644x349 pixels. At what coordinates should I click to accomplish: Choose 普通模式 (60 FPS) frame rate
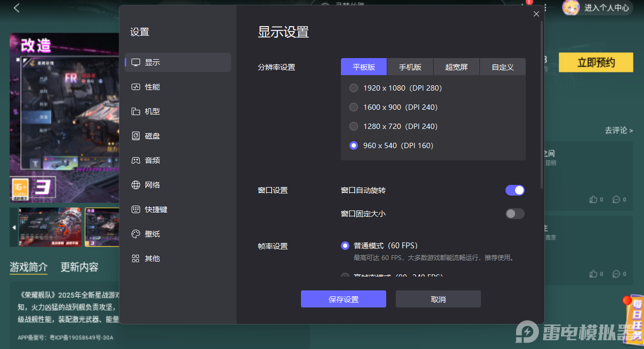[x=379, y=246]
